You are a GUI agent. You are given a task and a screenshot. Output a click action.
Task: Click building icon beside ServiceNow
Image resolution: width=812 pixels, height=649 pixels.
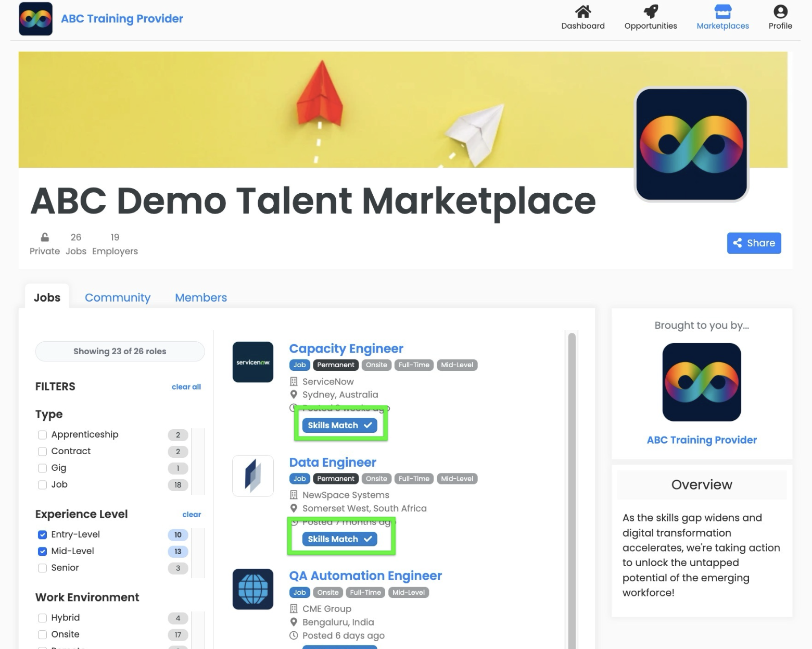pyautogui.click(x=294, y=381)
